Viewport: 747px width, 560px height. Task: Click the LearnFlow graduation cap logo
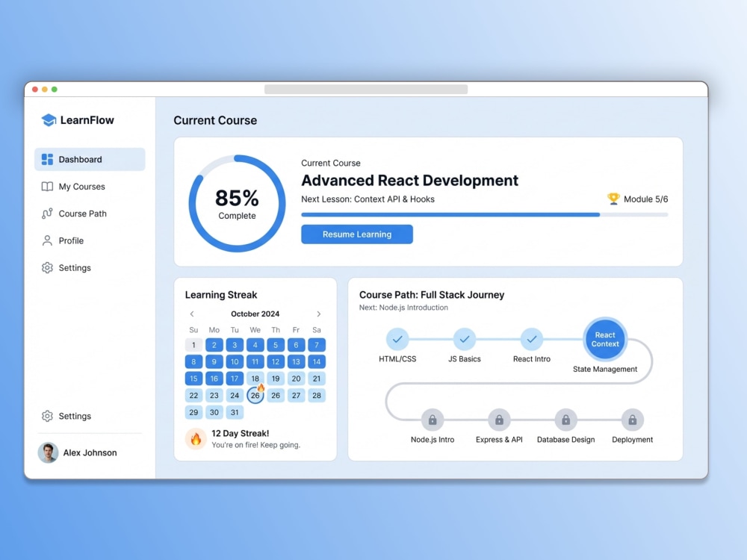point(49,120)
